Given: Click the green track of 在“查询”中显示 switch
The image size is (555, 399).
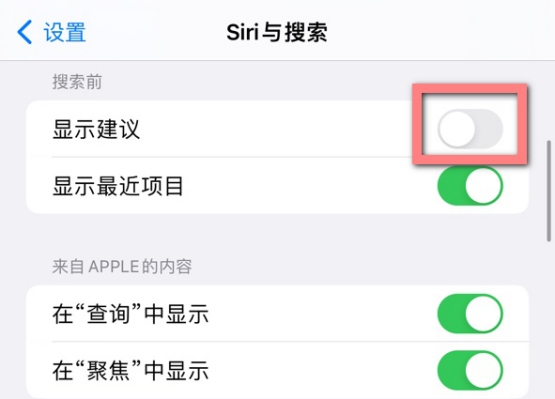Looking at the screenshot, I should (x=450, y=314).
